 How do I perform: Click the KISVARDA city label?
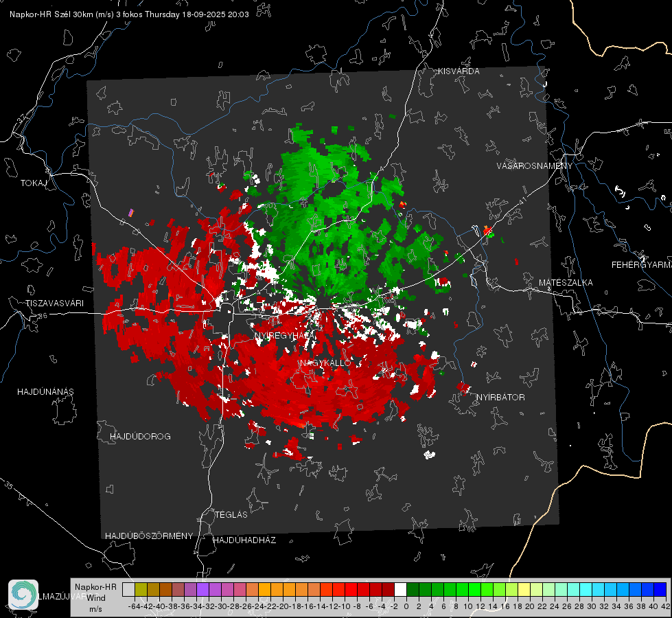pos(459,71)
